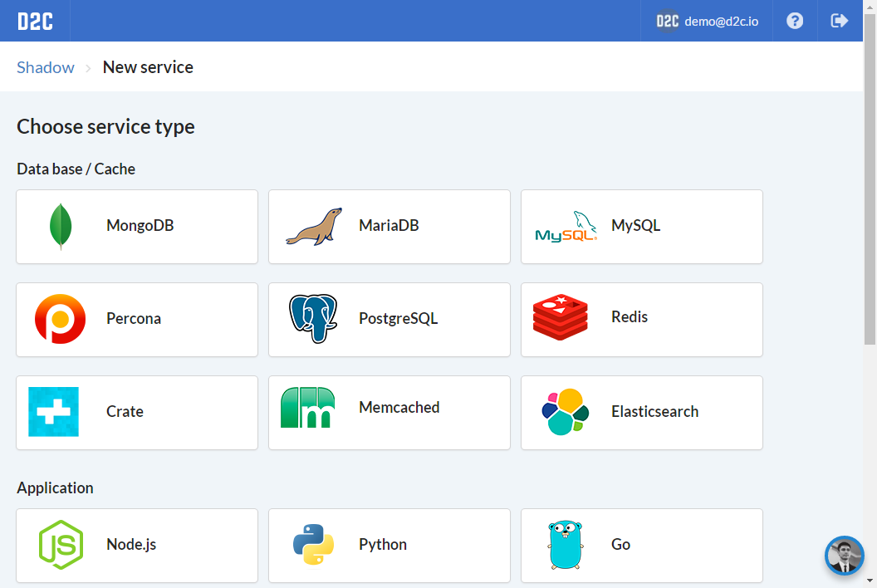This screenshot has height=588, width=877.
Task: Pick the Memcached green logo
Action: click(x=307, y=408)
